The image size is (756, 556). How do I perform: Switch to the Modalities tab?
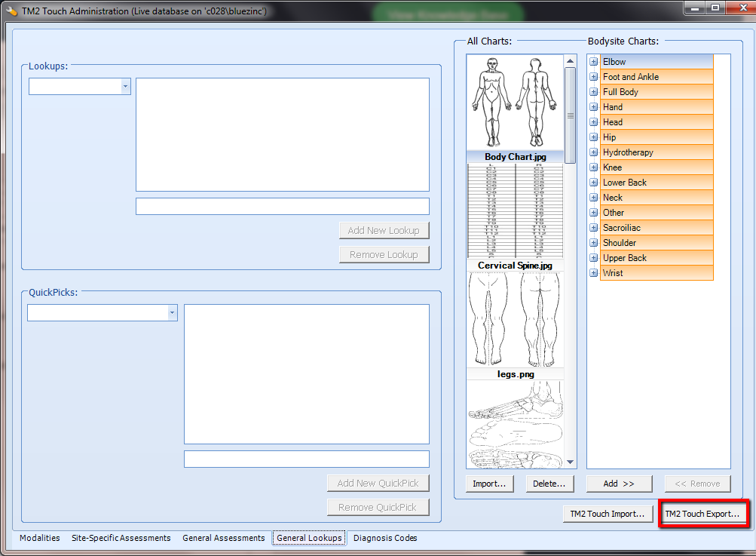coord(40,538)
